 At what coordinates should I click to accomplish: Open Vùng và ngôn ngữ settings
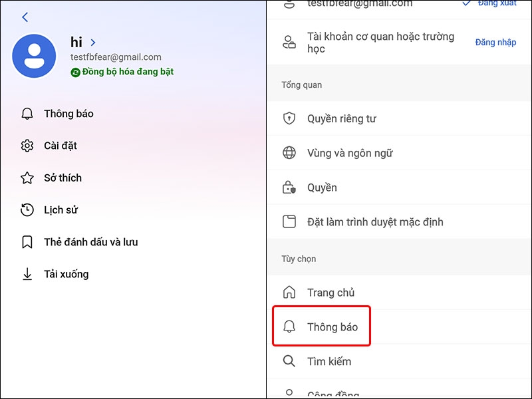click(x=350, y=154)
